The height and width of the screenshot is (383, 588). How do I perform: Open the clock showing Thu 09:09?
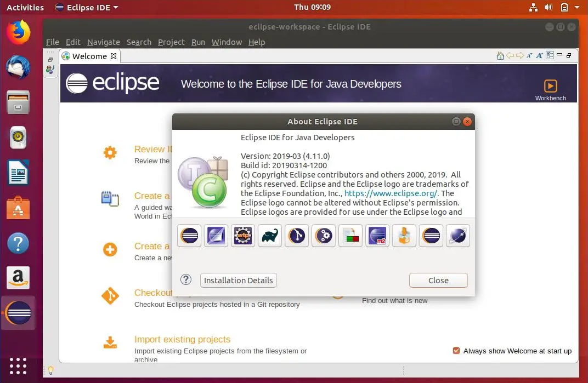pyautogui.click(x=312, y=7)
